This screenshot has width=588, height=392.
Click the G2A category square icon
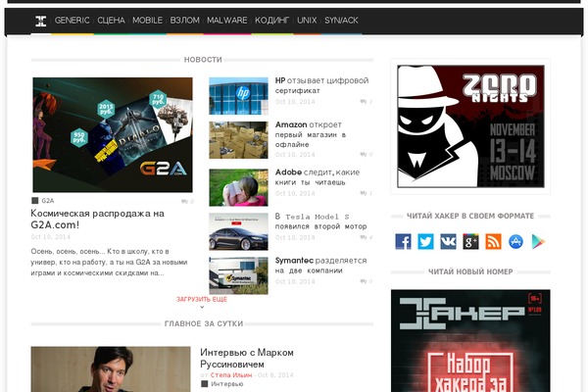(35, 201)
